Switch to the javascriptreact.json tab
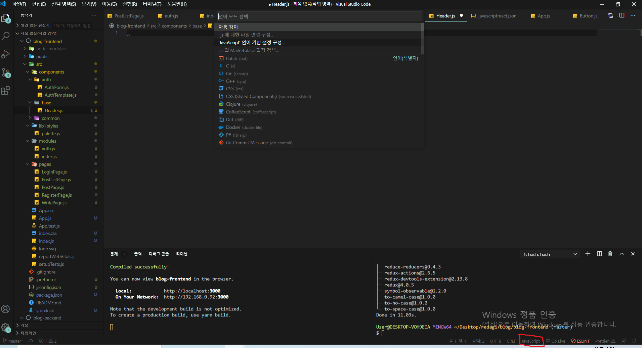This screenshot has width=644, height=348. coord(497,16)
